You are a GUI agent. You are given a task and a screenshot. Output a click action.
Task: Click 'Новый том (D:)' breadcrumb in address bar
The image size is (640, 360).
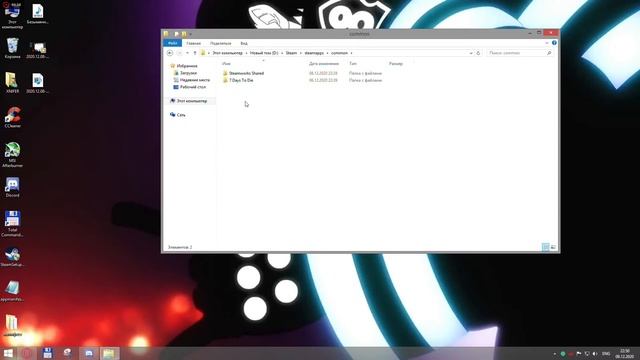[x=264, y=53]
